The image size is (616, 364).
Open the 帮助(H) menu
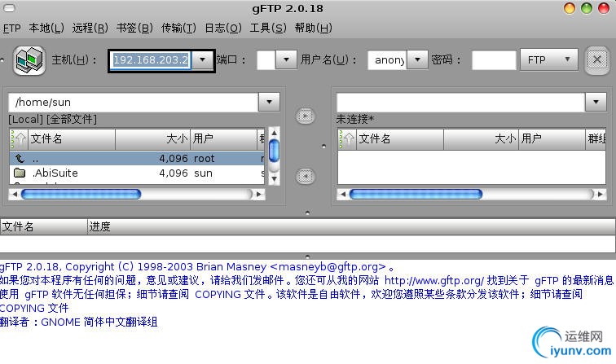point(313,28)
